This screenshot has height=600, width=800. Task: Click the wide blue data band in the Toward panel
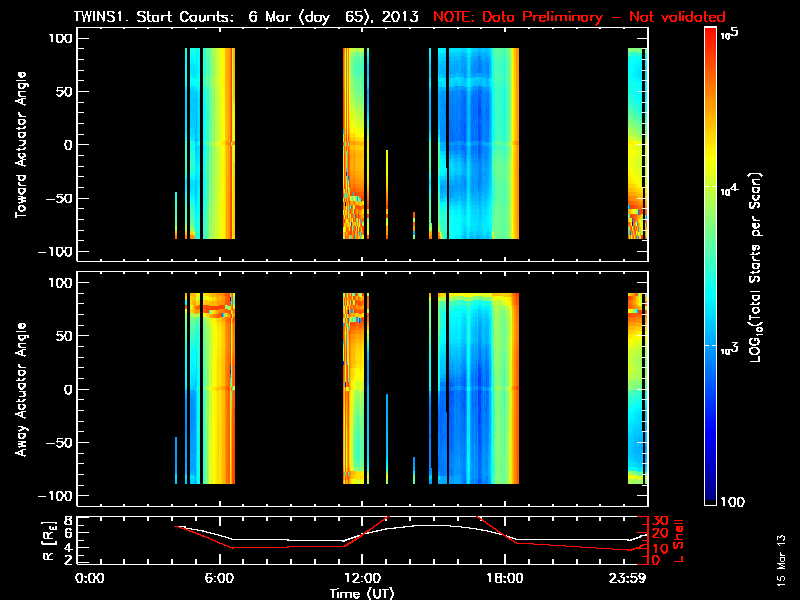(x=480, y=145)
